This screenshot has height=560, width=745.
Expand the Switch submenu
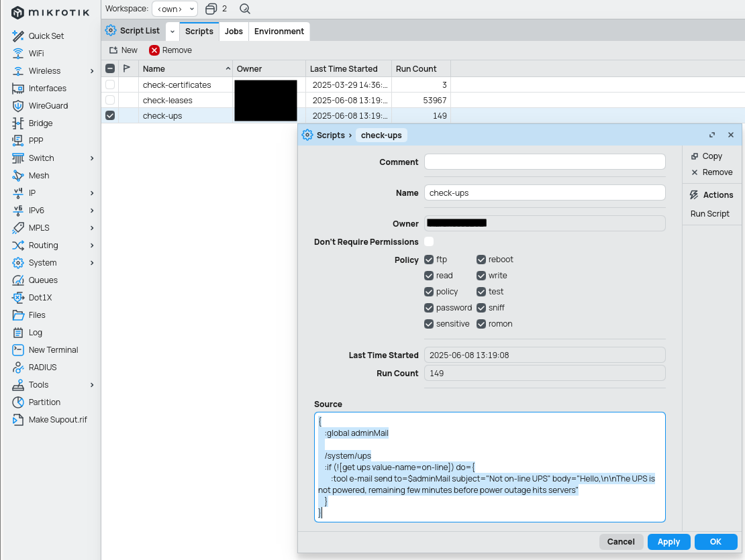point(92,158)
